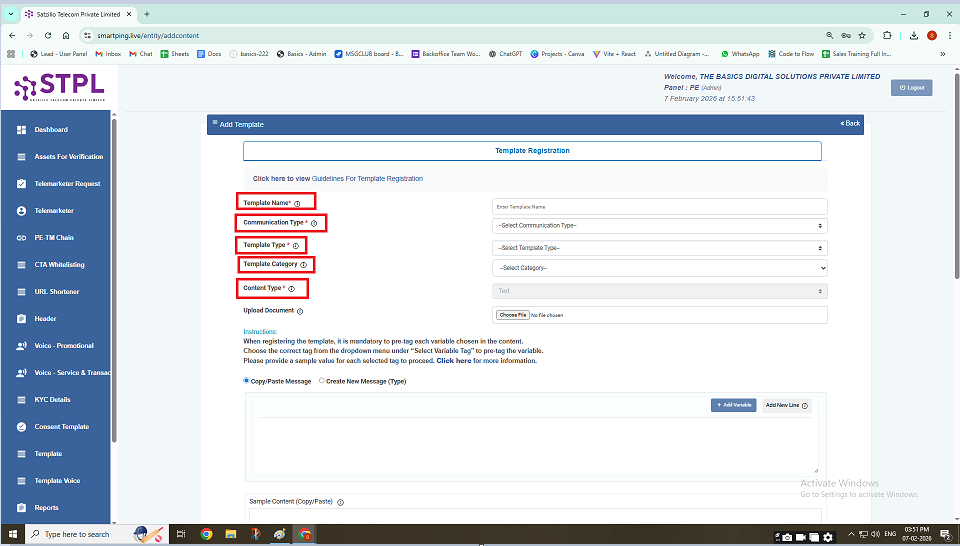The width and height of the screenshot is (960, 546).
Task: Click the Dashboard icon in the sidebar
Action: point(22,130)
